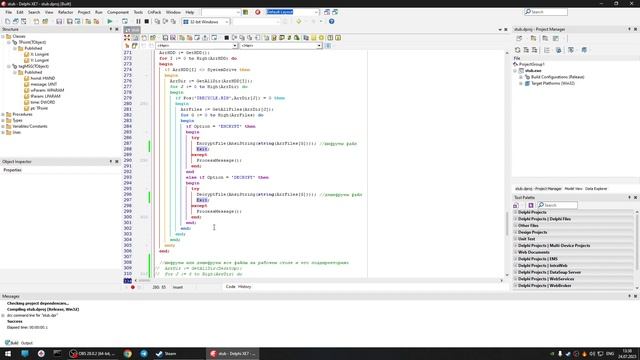The width and height of the screenshot is (640, 360).
Task: Click the editor horizontal scrollbar
Action: coord(318,280)
